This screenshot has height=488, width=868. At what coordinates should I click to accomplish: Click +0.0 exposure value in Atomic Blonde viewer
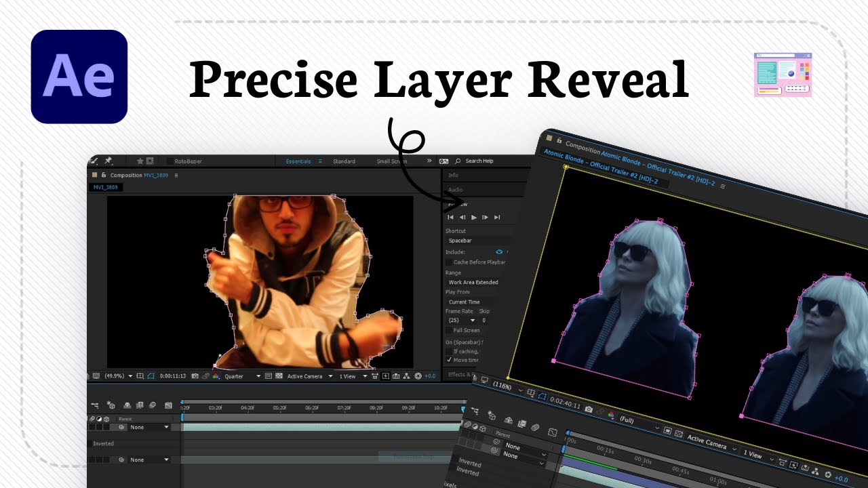[x=841, y=479]
